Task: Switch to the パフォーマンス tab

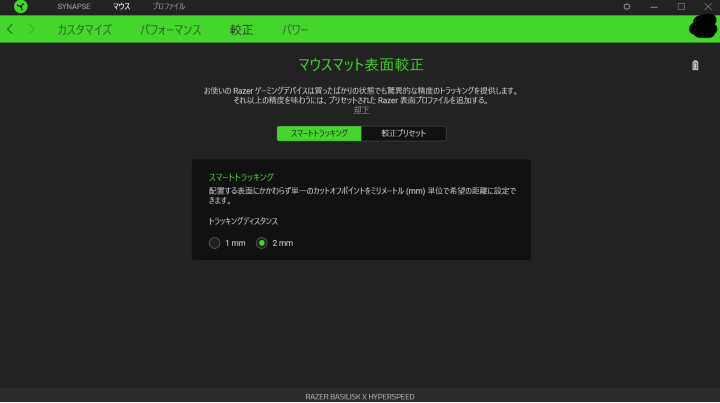Action: tap(171, 30)
